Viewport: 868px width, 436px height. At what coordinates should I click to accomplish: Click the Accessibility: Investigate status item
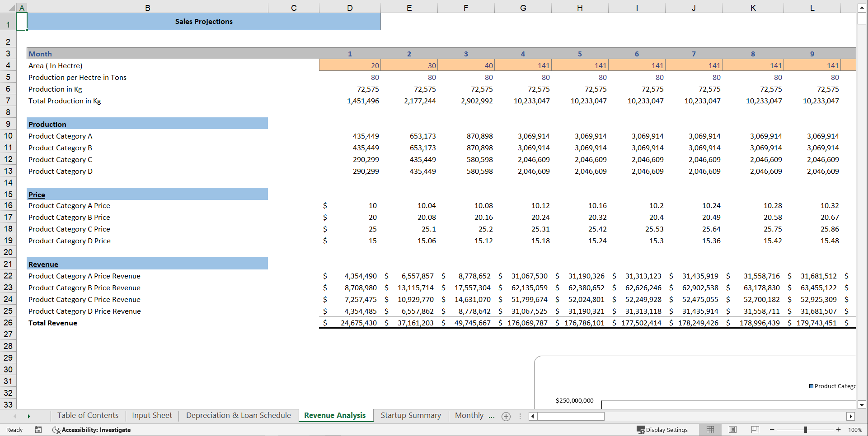click(92, 430)
